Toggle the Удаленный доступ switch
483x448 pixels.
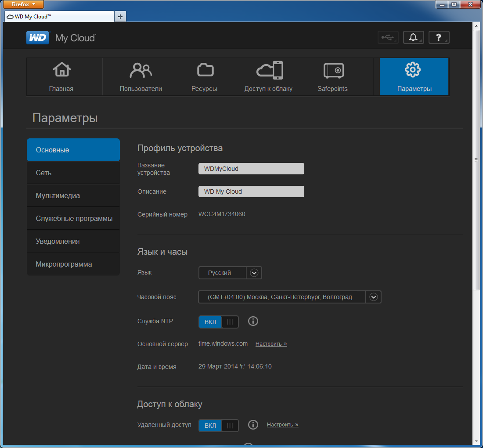pyautogui.click(x=219, y=426)
